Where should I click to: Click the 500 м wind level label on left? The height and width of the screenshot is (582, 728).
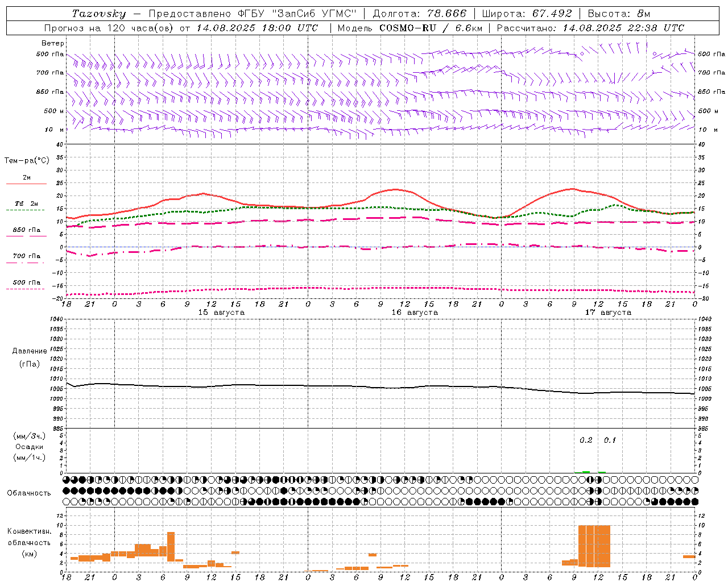(51, 111)
